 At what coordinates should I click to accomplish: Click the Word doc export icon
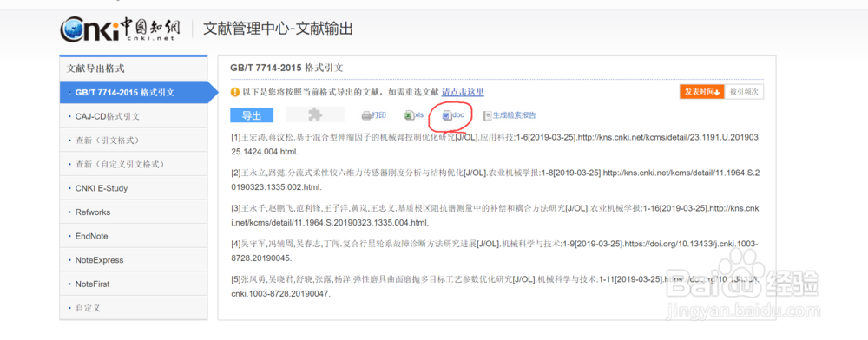(x=447, y=115)
